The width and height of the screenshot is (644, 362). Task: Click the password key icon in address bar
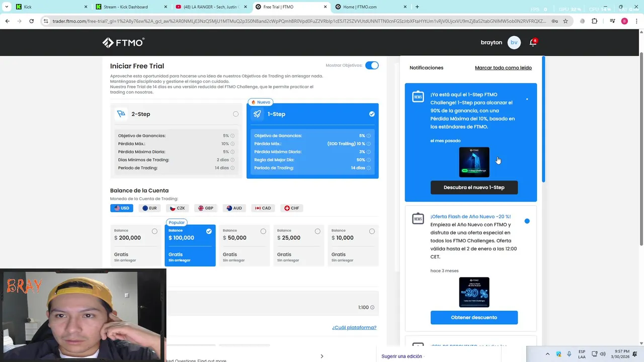pos(554,21)
